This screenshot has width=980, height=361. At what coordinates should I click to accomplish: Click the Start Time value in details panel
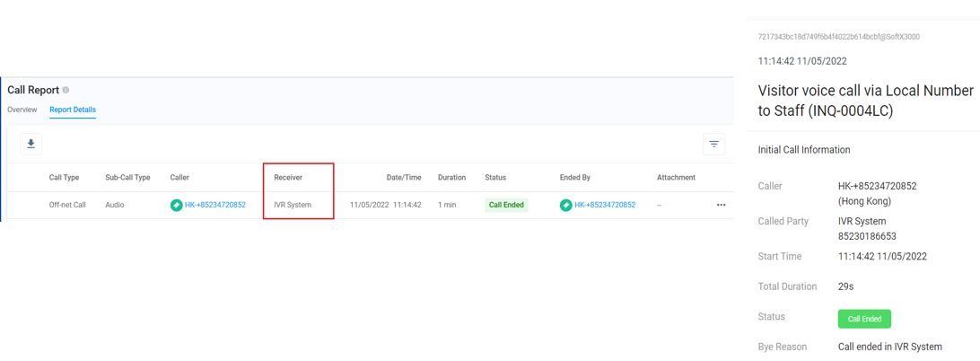click(x=882, y=257)
